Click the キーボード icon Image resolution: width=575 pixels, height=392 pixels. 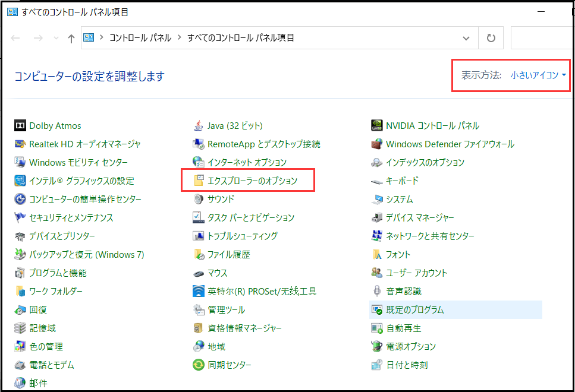376,182
